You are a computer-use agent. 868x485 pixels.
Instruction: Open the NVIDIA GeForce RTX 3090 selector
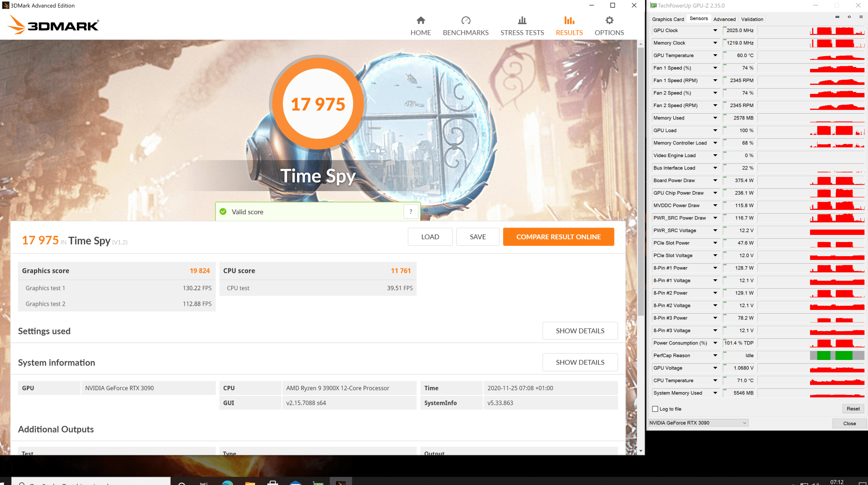[698, 423]
